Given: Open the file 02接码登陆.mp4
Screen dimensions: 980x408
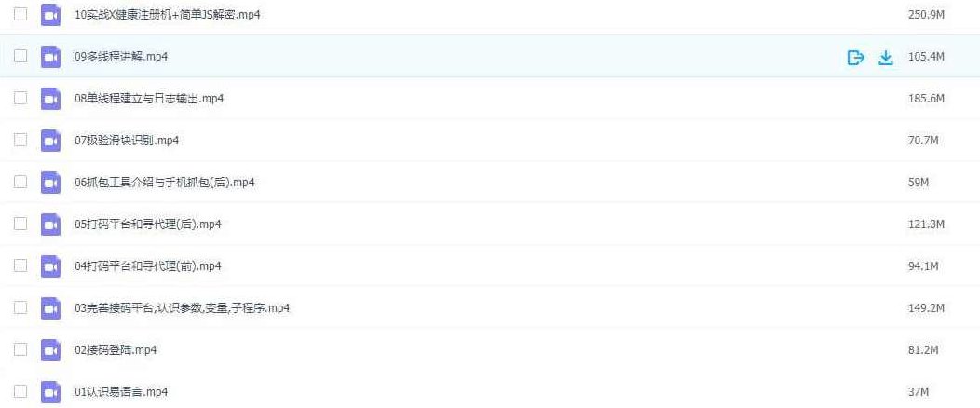Looking at the screenshot, I should [116, 350].
